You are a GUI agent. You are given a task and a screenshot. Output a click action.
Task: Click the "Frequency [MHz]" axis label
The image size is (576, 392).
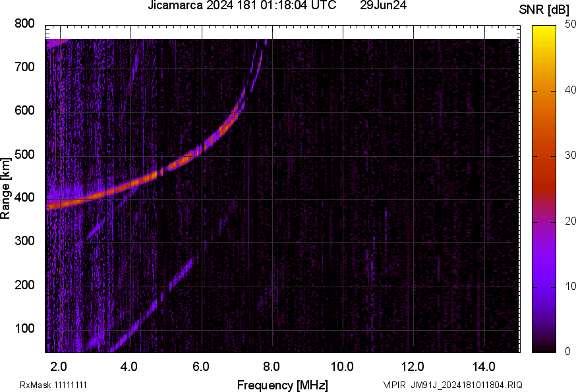coord(283,385)
